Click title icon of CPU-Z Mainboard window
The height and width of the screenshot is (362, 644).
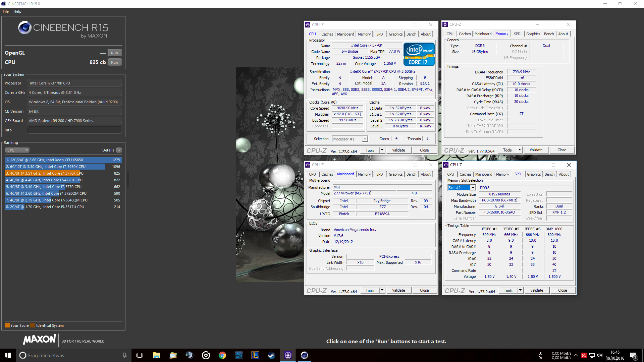[308, 165]
